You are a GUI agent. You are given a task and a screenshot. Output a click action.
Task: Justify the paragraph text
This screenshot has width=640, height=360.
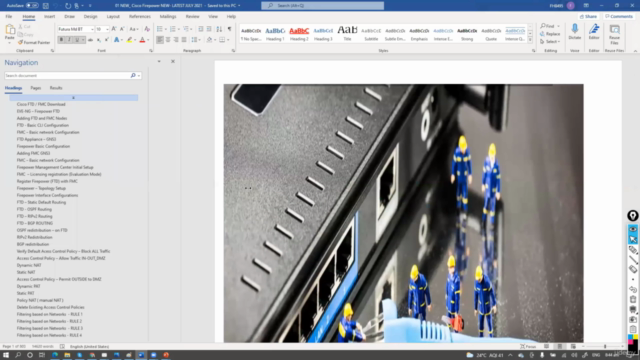pyautogui.click(x=184, y=40)
